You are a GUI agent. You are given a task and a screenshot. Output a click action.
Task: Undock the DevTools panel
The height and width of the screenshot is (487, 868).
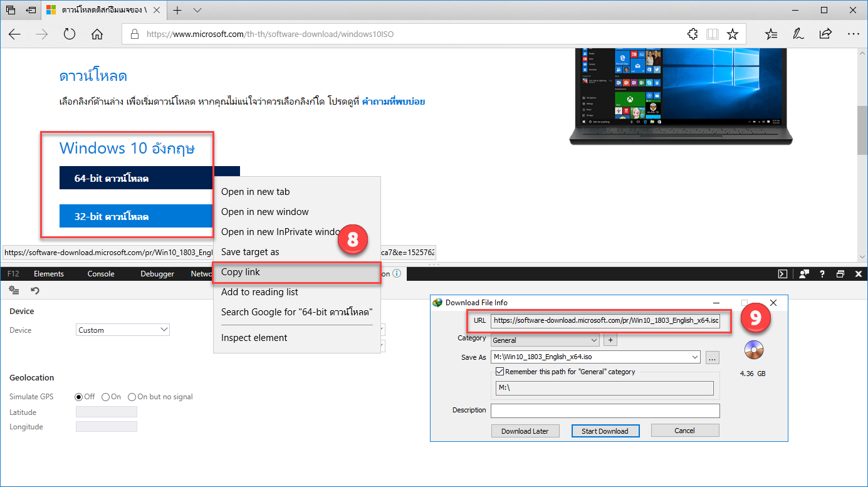pyautogui.click(x=840, y=274)
